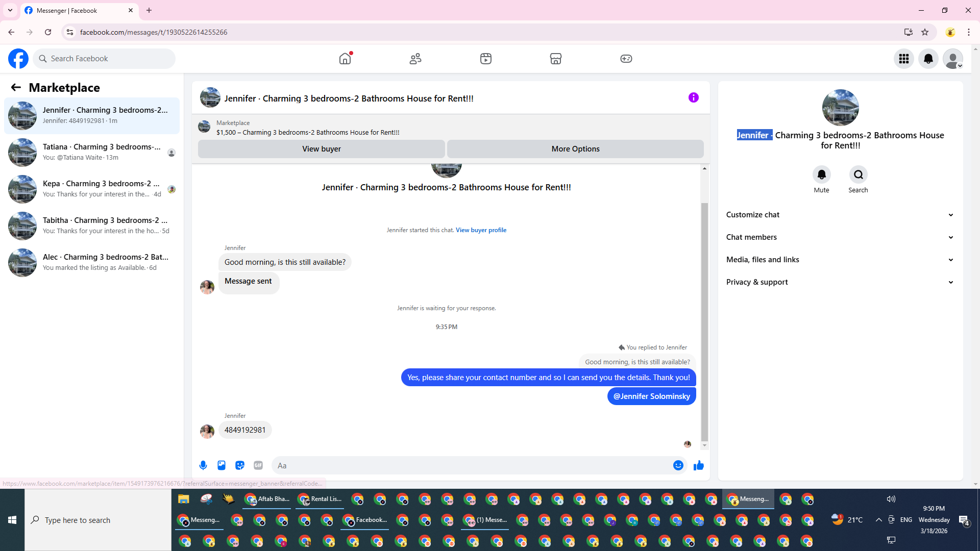
Task: Expand the Customize chat section
Action: pyautogui.click(x=840, y=215)
